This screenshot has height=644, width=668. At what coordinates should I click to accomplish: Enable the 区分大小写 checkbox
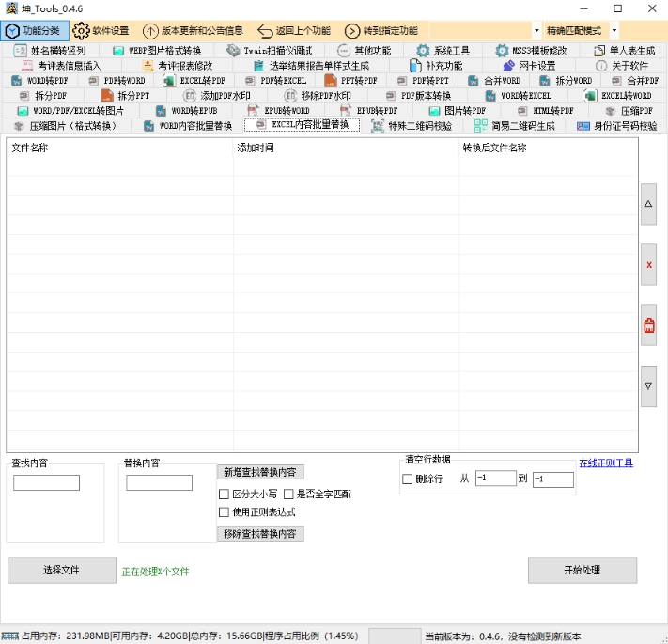click(224, 494)
